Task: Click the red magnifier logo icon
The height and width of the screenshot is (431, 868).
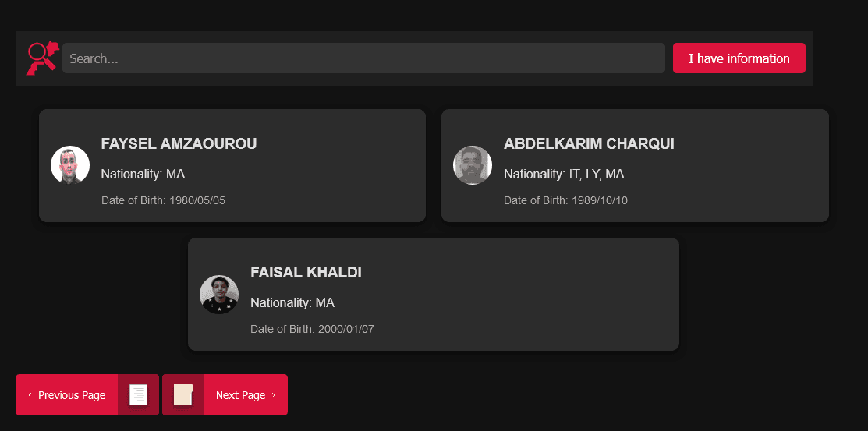Action: (42, 58)
